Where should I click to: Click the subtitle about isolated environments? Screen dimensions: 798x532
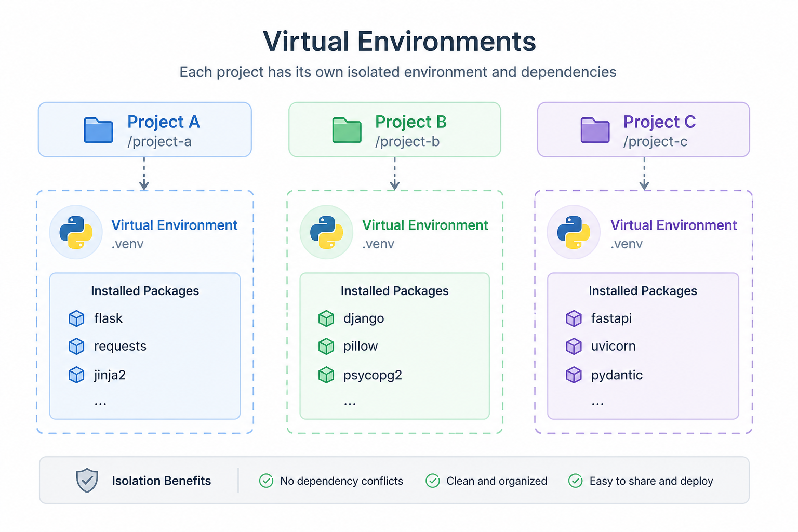[x=398, y=72]
